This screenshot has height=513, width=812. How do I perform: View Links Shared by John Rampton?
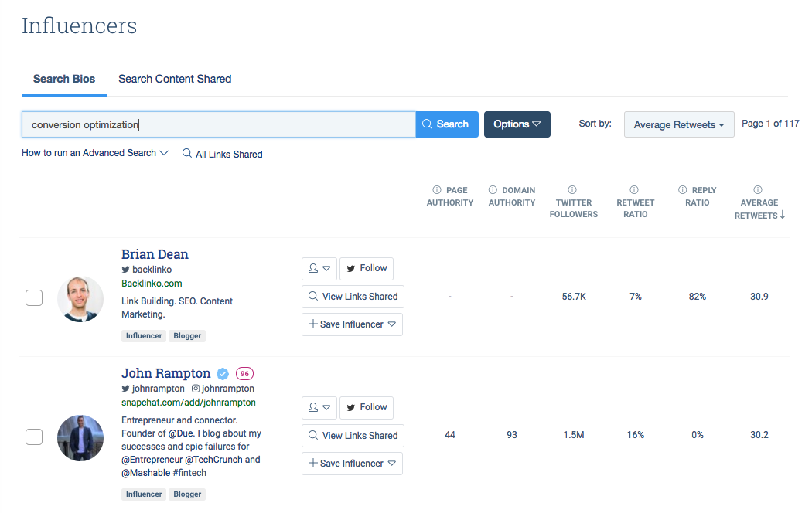(x=353, y=436)
